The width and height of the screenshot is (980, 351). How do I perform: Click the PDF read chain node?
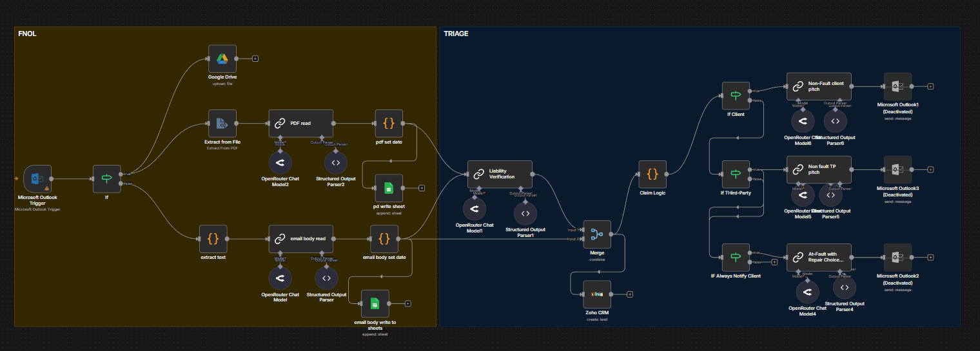pyautogui.click(x=300, y=123)
